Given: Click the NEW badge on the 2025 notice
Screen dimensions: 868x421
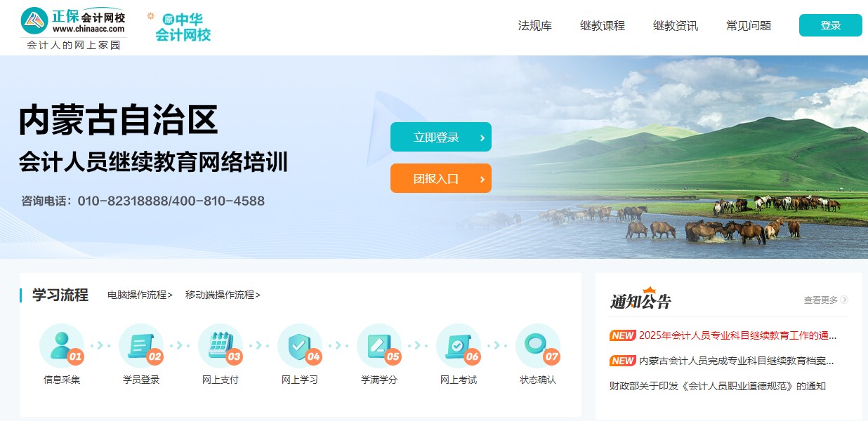Looking at the screenshot, I should [x=622, y=335].
